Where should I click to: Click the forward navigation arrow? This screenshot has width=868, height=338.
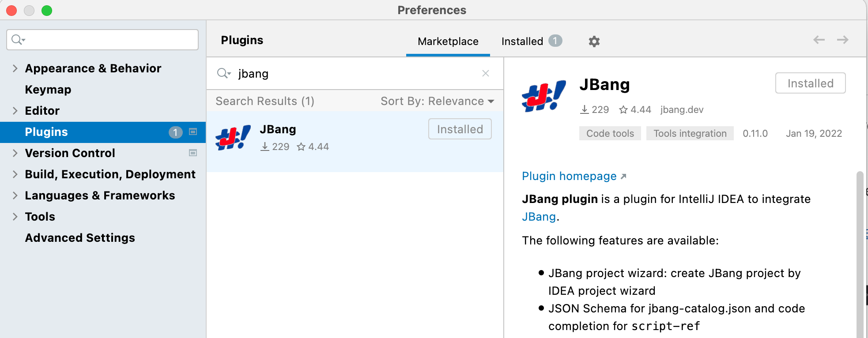843,40
